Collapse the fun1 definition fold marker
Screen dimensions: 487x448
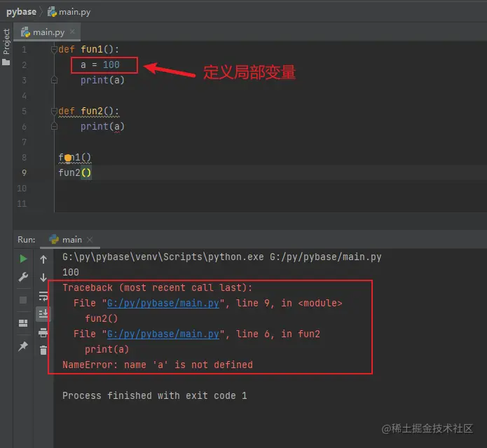54,49
